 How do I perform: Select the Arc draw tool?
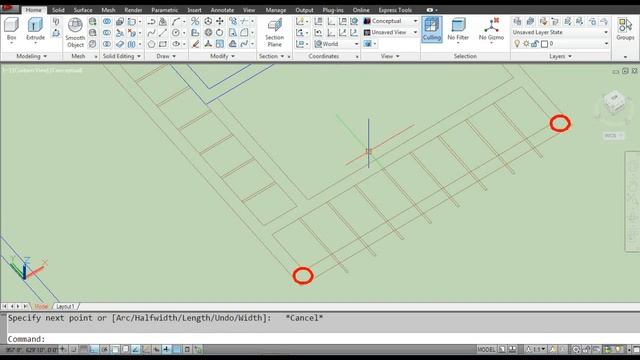pos(176,21)
